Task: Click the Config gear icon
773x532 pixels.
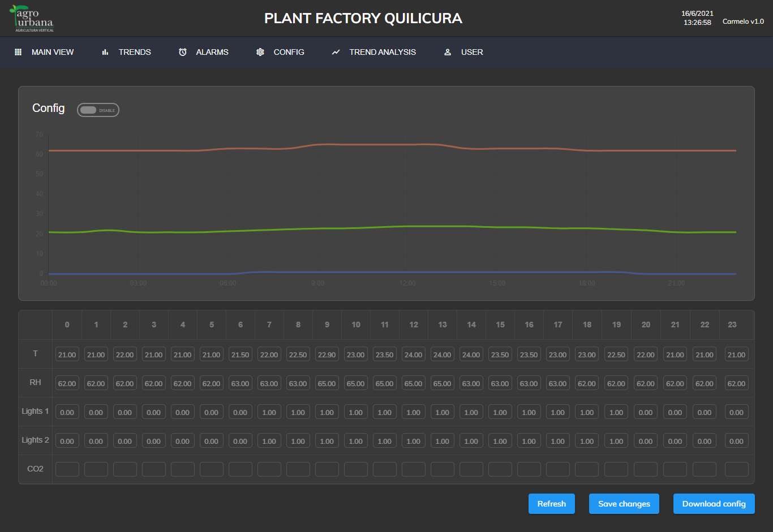Action: [260, 52]
